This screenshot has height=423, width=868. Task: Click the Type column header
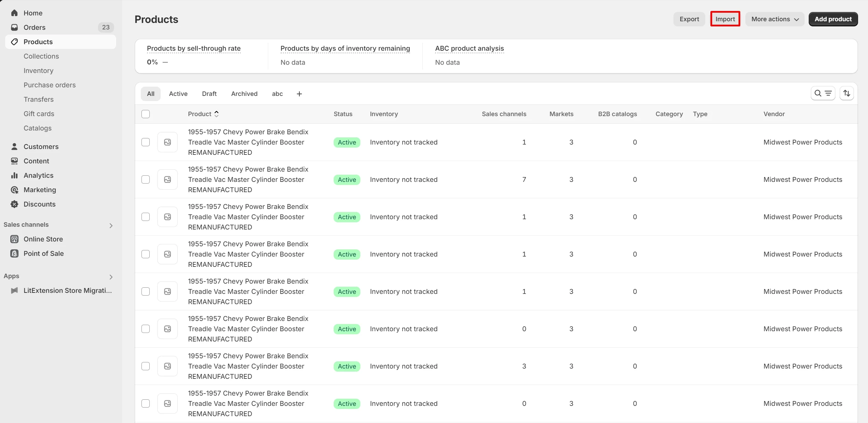[700, 114]
